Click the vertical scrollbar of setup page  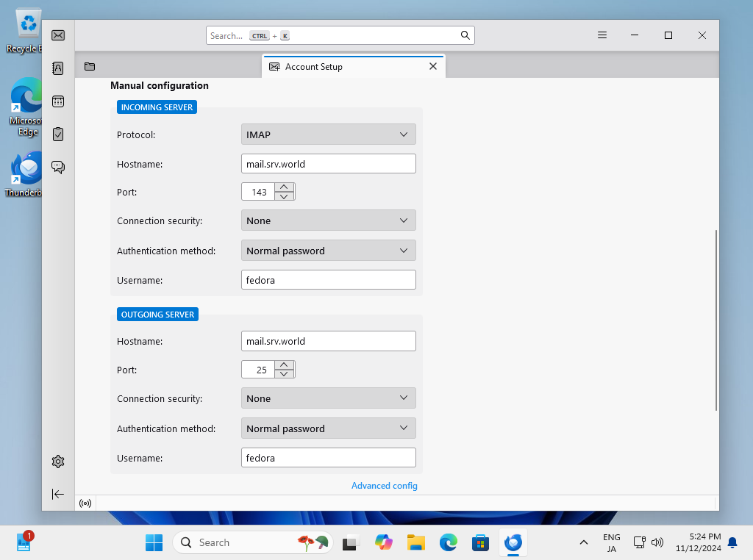pos(716,320)
